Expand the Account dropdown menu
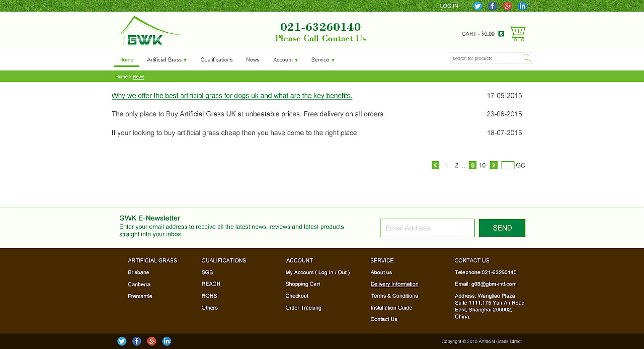 pyautogui.click(x=285, y=60)
